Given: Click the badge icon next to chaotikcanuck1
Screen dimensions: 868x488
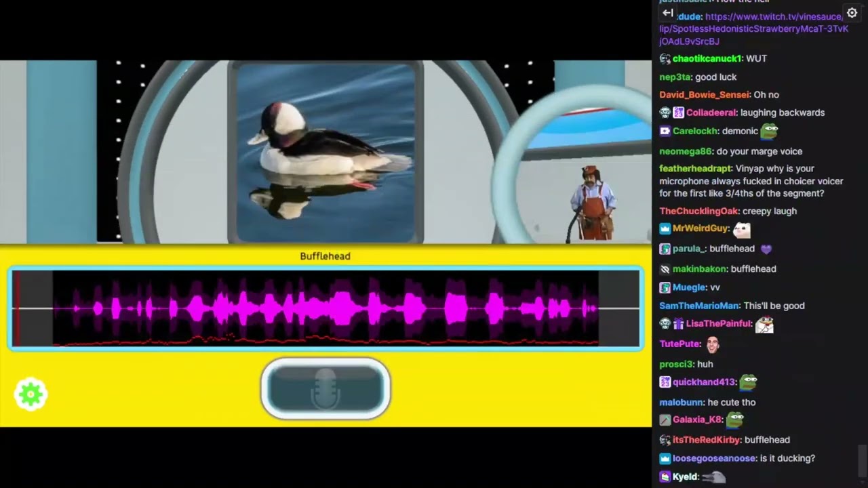Looking at the screenshot, I should coord(665,59).
